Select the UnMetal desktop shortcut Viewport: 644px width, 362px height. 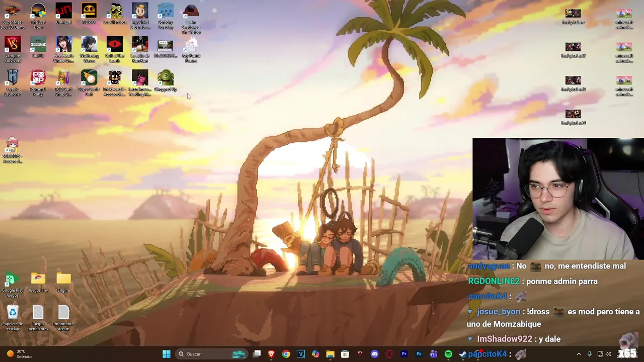[x=63, y=14]
